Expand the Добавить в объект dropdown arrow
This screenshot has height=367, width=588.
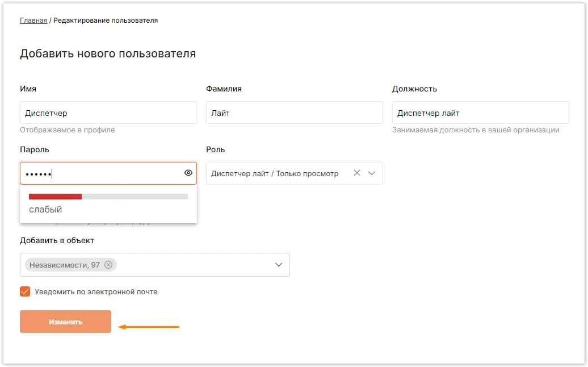[x=279, y=265]
